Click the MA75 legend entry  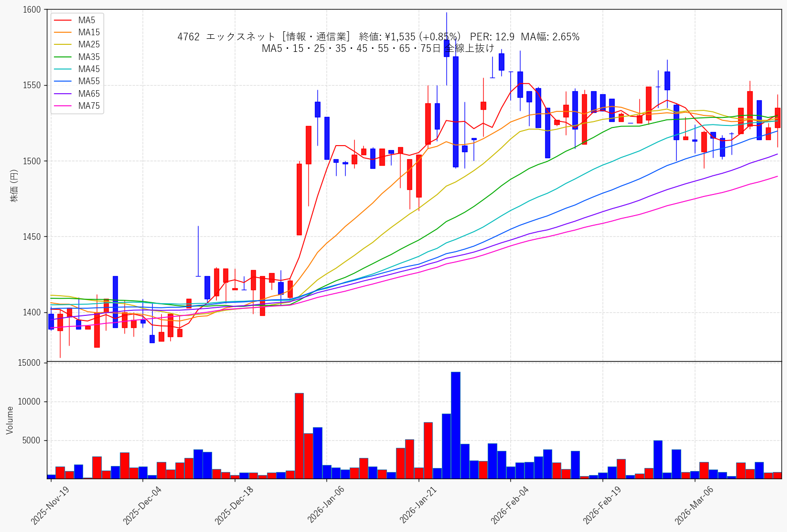tap(77, 106)
